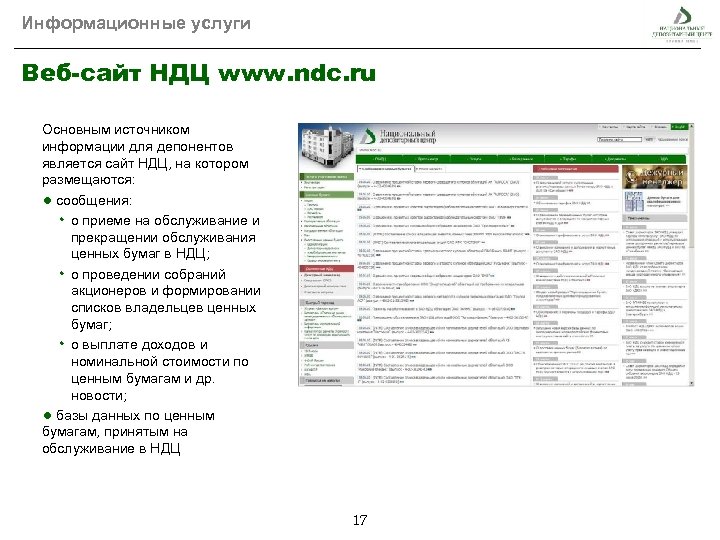Click the 'Основным источником' paragraph text
Viewport: 720px width, 540px height.
tap(116, 129)
